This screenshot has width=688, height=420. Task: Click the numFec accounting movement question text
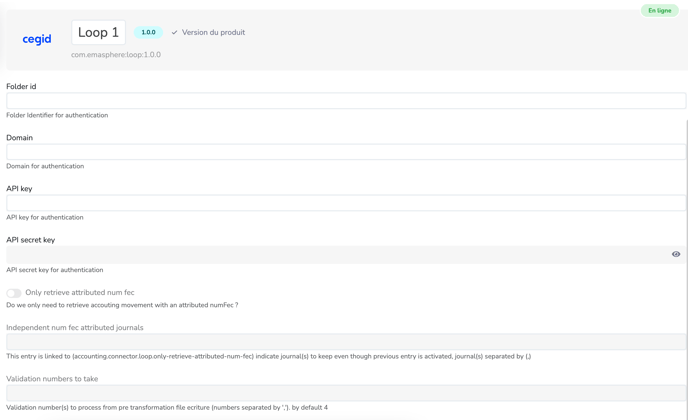[x=122, y=305]
